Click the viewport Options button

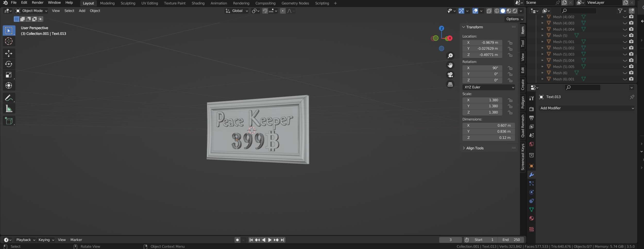pos(514,19)
